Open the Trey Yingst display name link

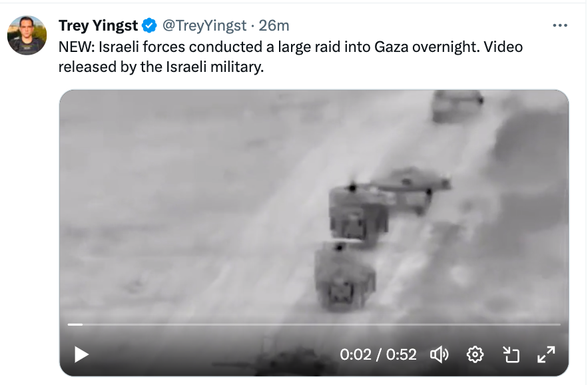coord(99,25)
